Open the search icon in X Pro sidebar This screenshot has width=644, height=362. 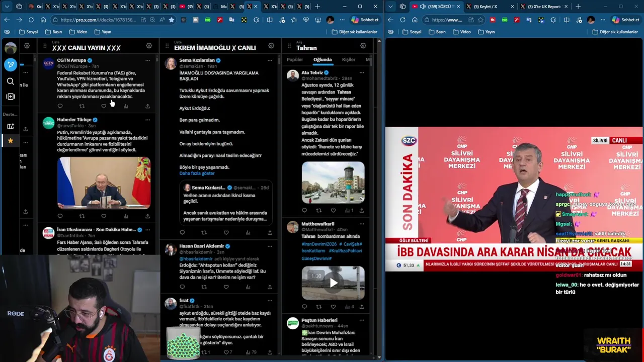click(11, 81)
